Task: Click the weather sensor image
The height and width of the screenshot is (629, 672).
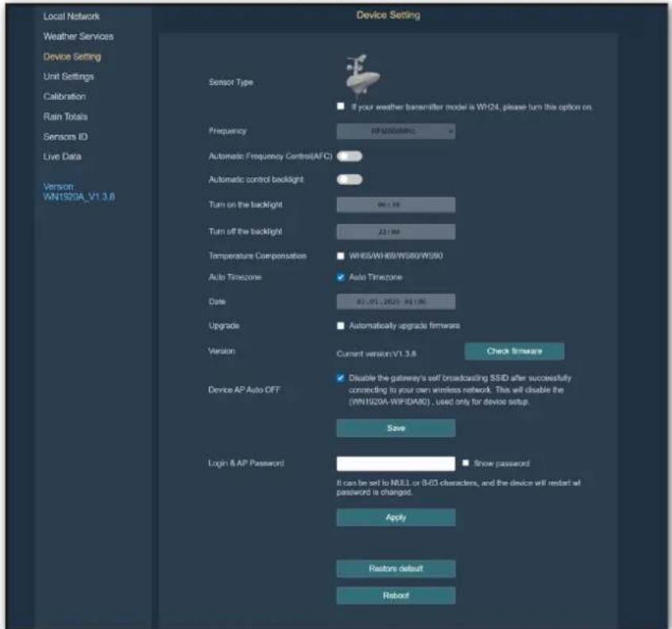Action: (x=361, y=76)
